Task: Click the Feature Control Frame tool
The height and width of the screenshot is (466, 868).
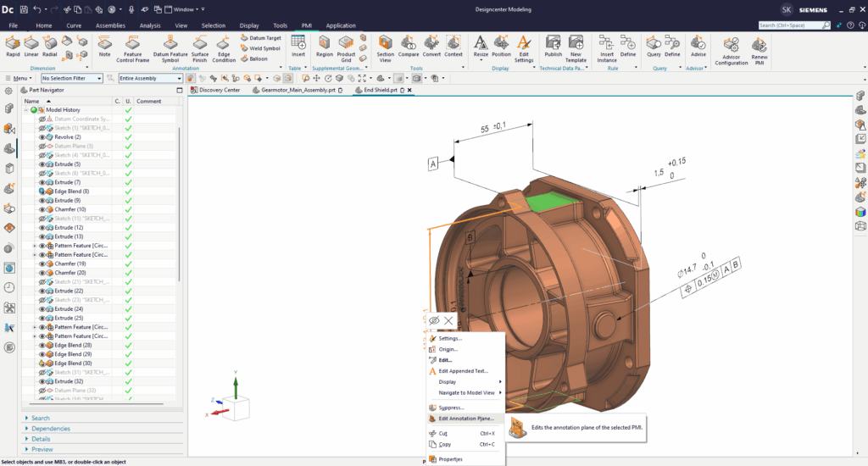Action: [x=133, y=44]
